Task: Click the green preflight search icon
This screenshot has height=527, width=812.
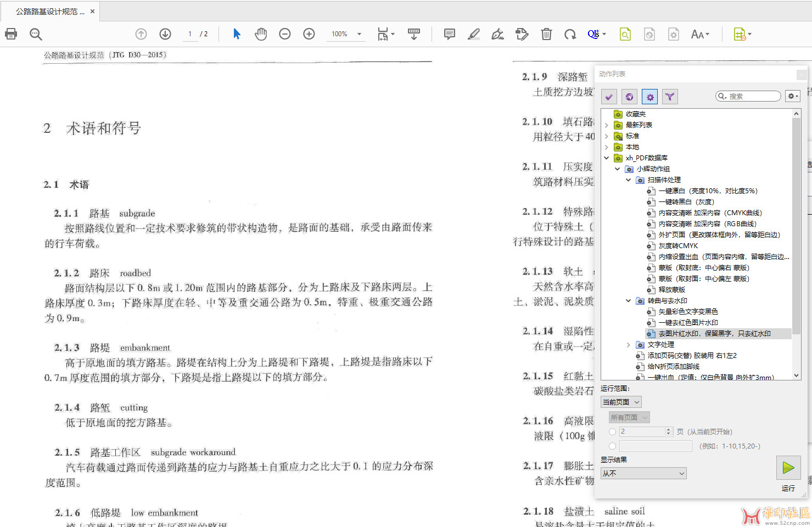Action: point(625,34)
